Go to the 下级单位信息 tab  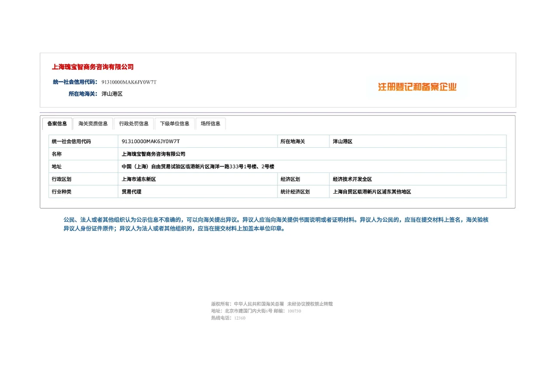click(174, 124)
